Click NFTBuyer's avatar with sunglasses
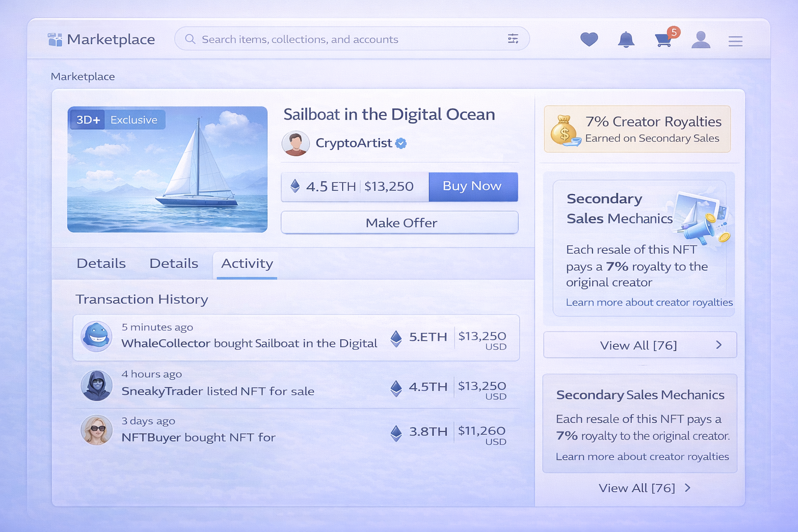Viewport: 798px width, 532px height. pyautogui.click(x=97, y=430)
